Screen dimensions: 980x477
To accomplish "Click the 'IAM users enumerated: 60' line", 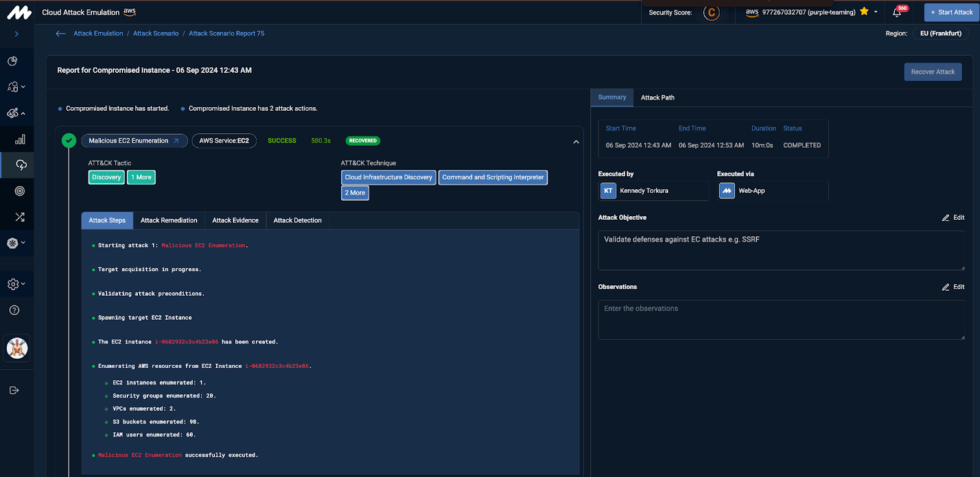I will point(154,435).
